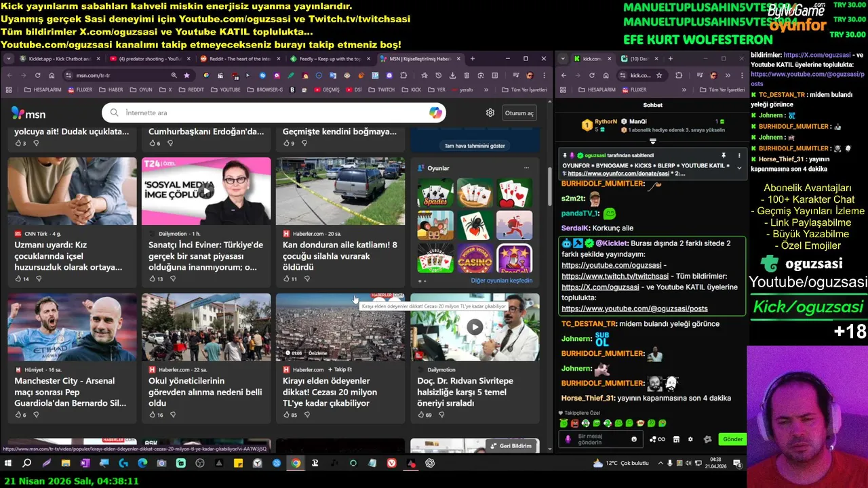
Task: Play the Sosyal Medya İmge Çöplüğü video
Action: tap(206, 191)
